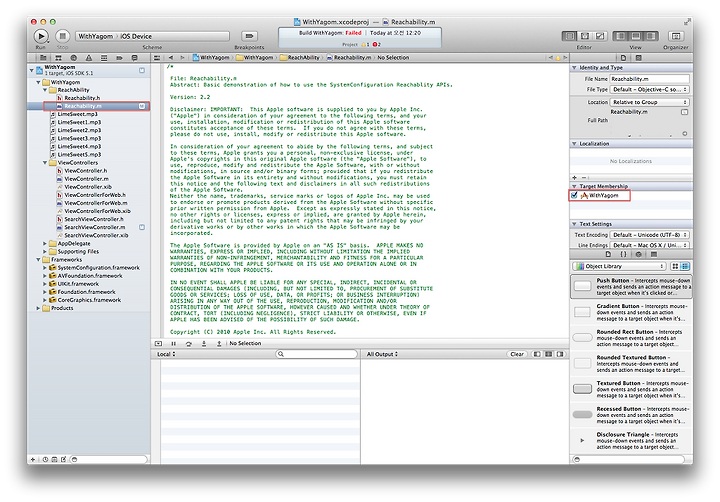720x502 pixels.
Task: Select the Standard editor button
Action: [x=569, y=36]
